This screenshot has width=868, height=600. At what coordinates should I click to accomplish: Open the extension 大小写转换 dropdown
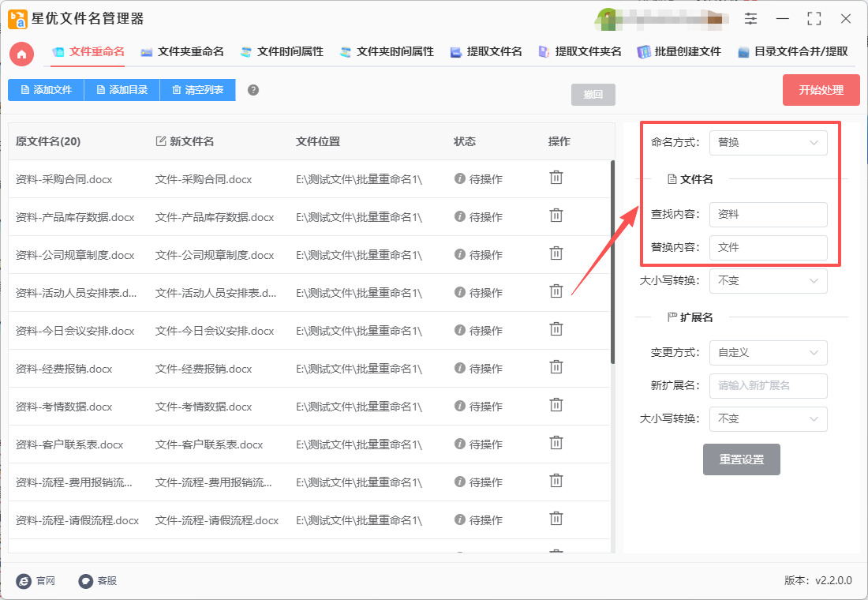pos(768,419)
